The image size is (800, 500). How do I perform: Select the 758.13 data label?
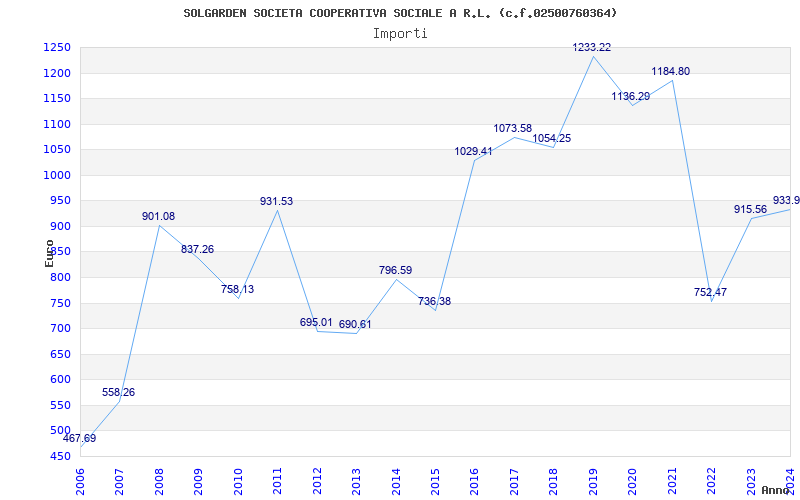pos(237,289)
